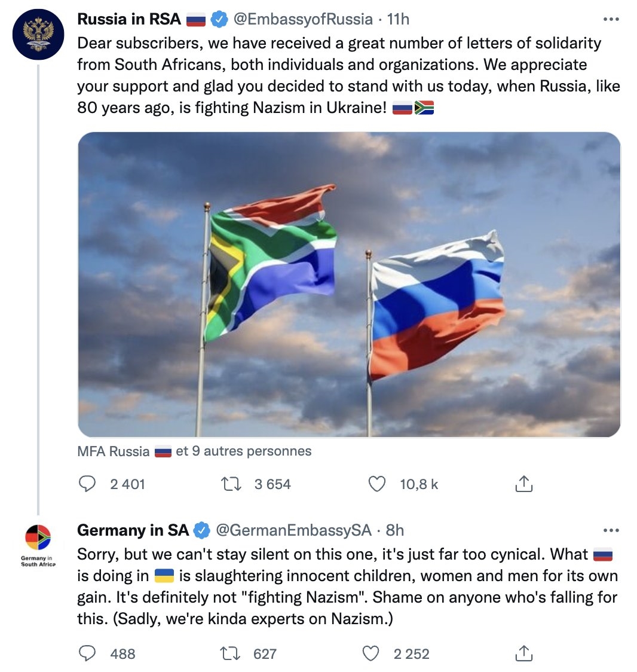Open more options for Russia in RSA tweet
637x672 pixels.
(611, 19)
